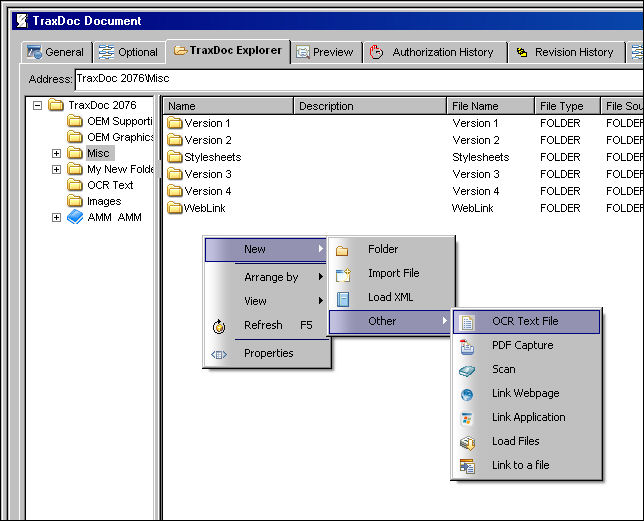644x521 pixels.
Task: Click into the Address field
Action: pos(359,79)
